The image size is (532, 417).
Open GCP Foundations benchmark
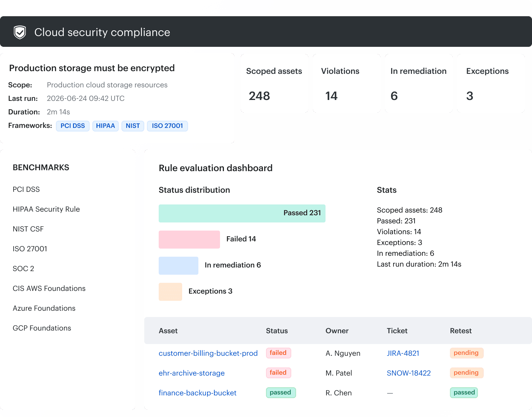click(42, 328)
